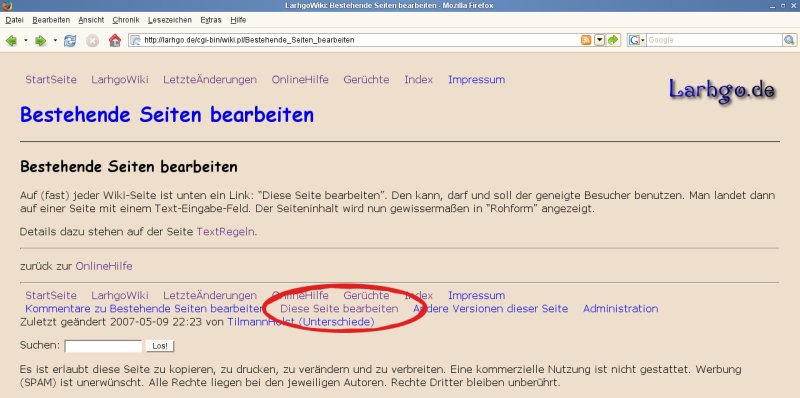
Task: Click the search magnifier icon
Action: [x=789, y=40]
